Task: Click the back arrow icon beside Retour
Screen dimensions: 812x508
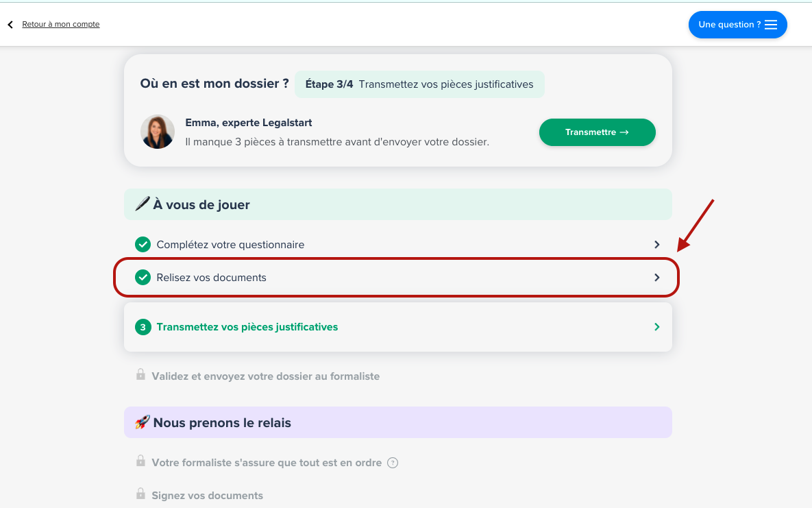Action: coord(10,25)
